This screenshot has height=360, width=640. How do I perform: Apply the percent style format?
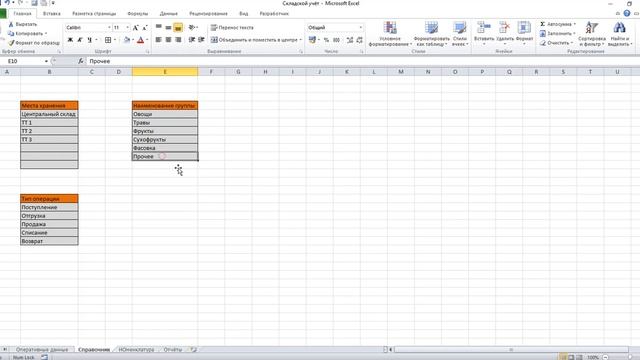[x=326, y=40]
